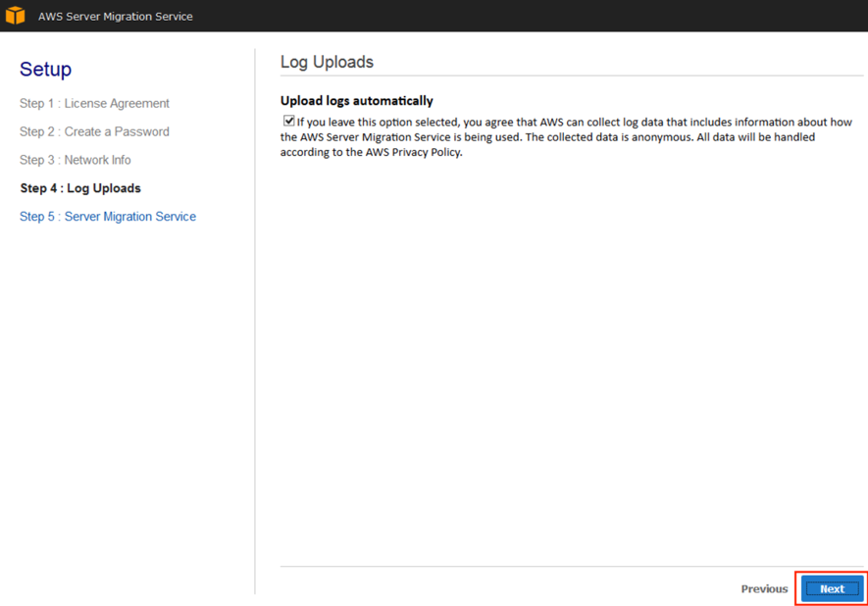Click the AWS orange cube logo
868x606 pixels.
15,16
